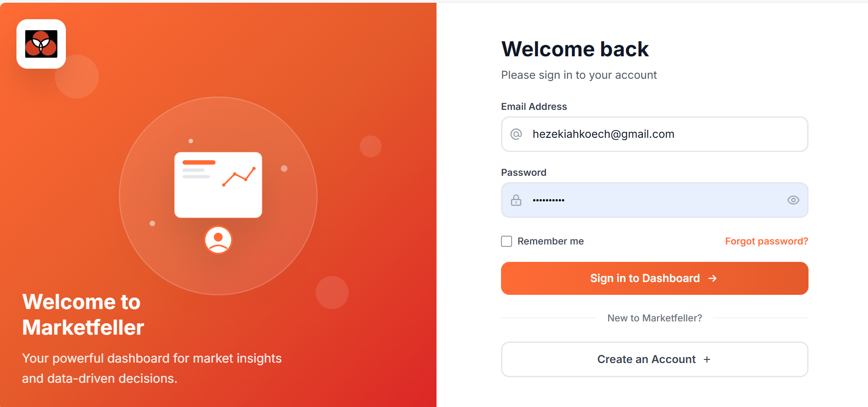
Task: Click the plus icon beside Create an Account
Action: click(x=707, y=359)
